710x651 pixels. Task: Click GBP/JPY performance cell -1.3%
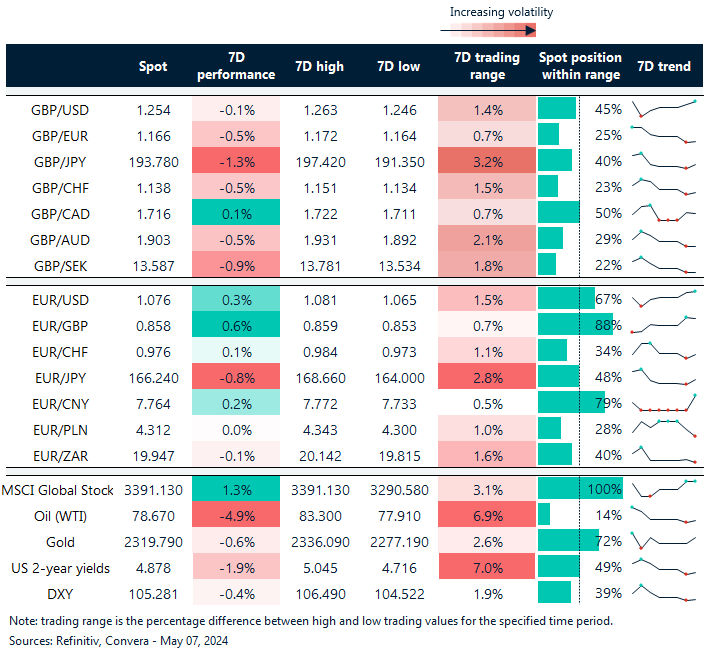[236, 160]
